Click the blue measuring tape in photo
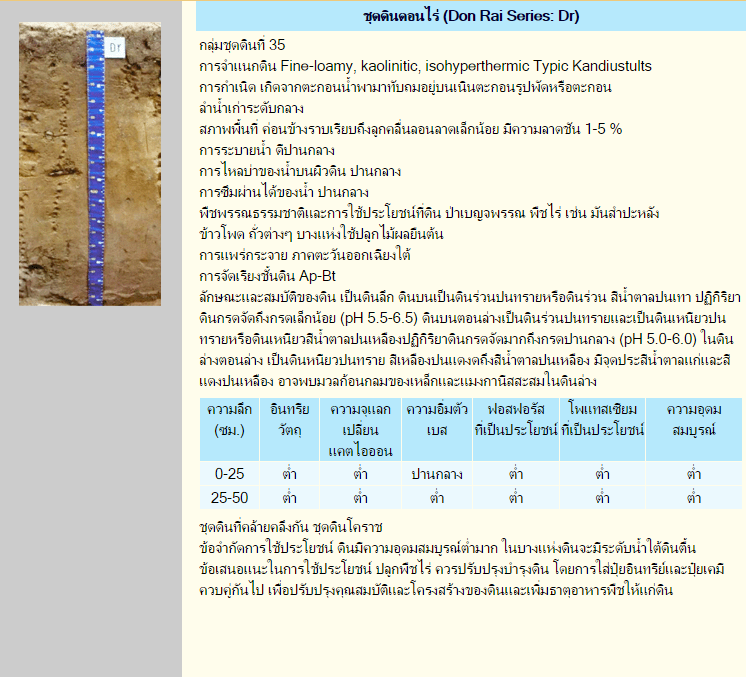The image size is (746, 677). click(x=96, y=168)
